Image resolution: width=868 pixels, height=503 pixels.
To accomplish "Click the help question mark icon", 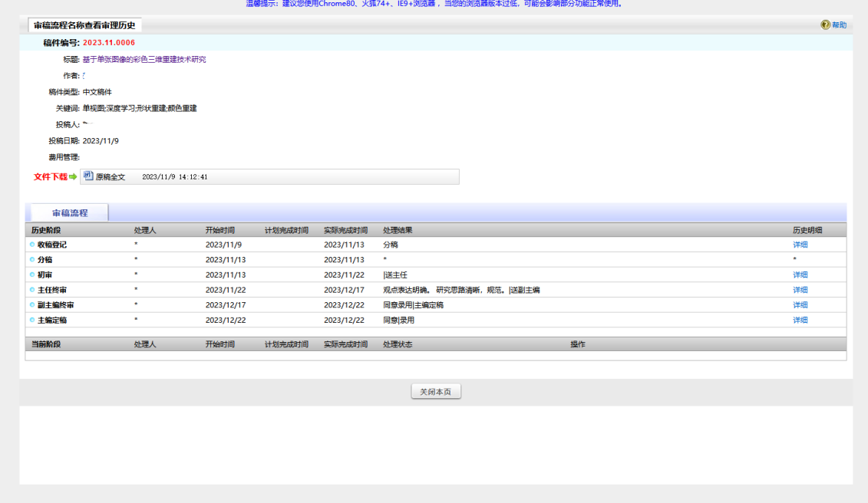I will pyautogui.click(x=825, y=25).
